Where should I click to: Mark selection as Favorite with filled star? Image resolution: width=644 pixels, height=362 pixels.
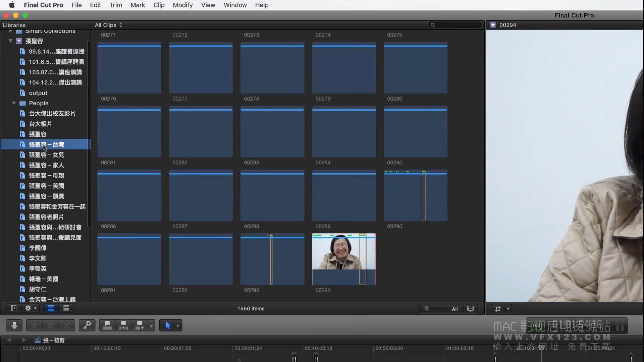click(34, 325)
